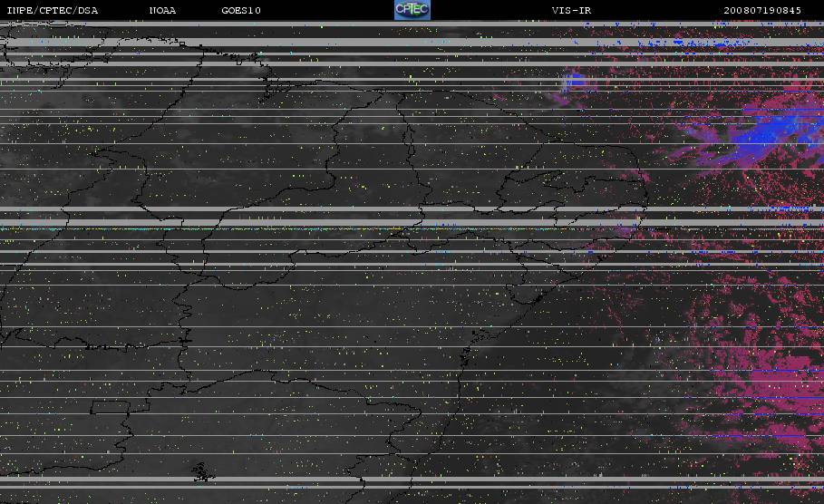Viewport: 824px width, 504px height.
Task: Click the thick gray band just below header
Action: (412, 24)
